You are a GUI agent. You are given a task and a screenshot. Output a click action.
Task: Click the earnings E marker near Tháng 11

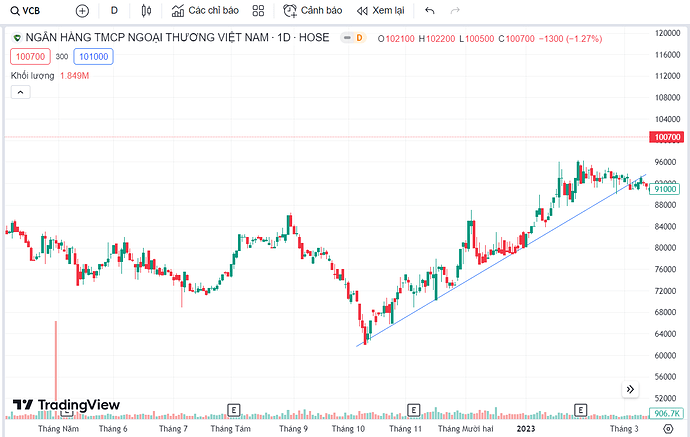click(414, 411)
